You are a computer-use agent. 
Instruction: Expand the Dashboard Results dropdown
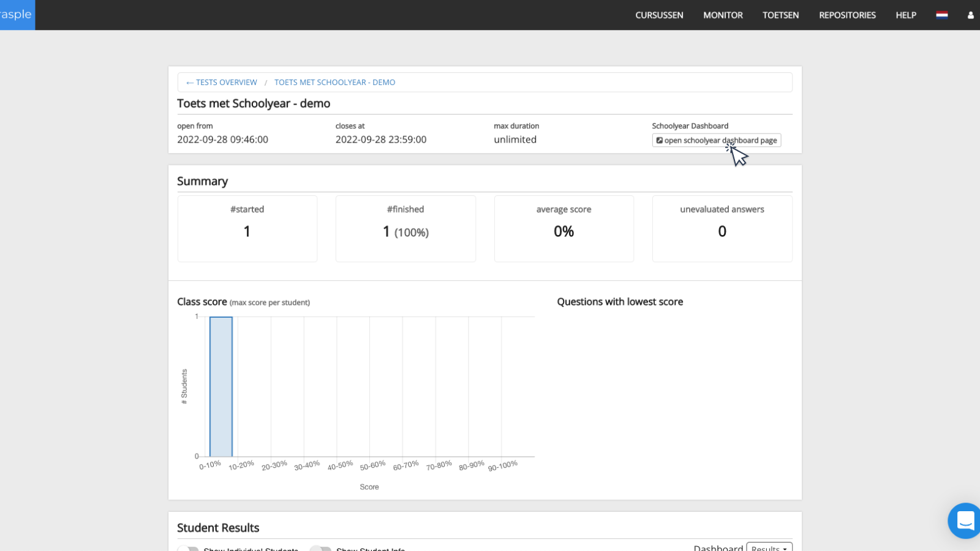click(x=769, y=547)
